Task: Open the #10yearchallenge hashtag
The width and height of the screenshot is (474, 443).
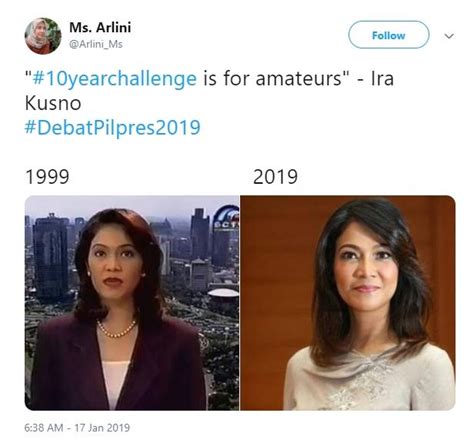Action: (x=114, y=79)
